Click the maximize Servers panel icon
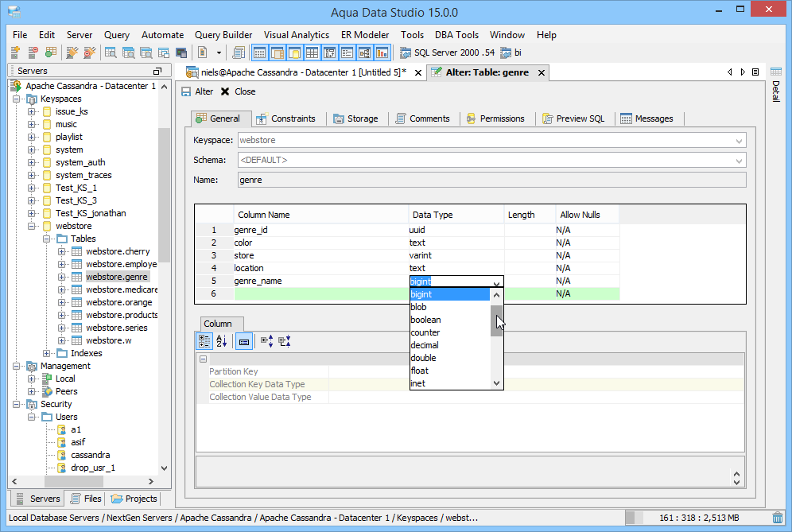Viewport: 792px width, 532px height. (x=157, y=72)
